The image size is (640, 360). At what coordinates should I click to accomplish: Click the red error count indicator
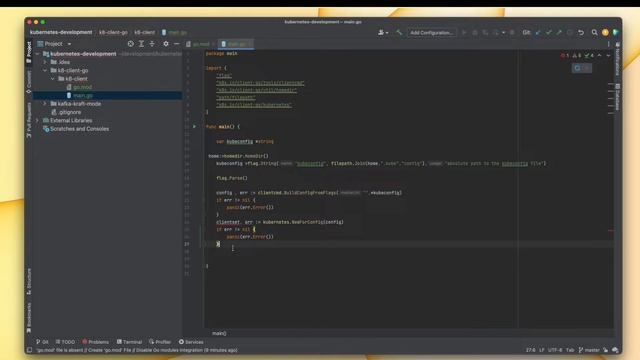(x=565, y=56)
